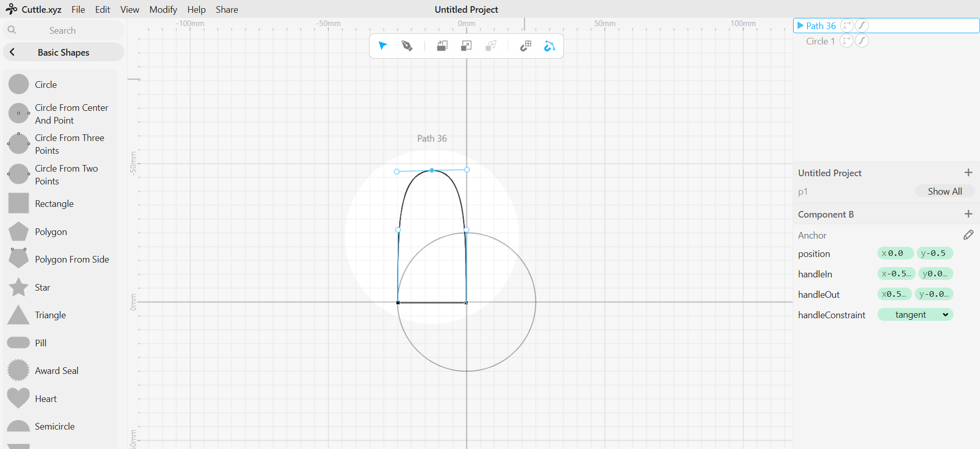
Task: Add parameter to Component B section
Action: point(968,214)
